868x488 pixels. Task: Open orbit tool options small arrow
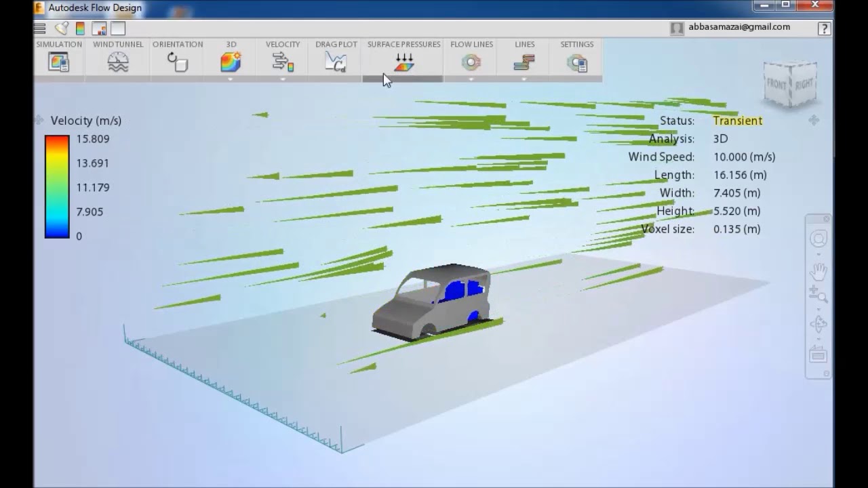818,338
